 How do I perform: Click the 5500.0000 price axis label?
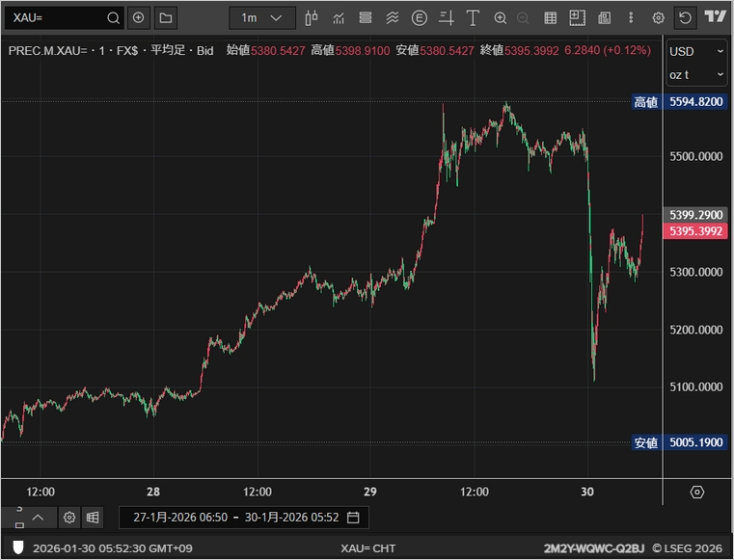tap(696, 156)
